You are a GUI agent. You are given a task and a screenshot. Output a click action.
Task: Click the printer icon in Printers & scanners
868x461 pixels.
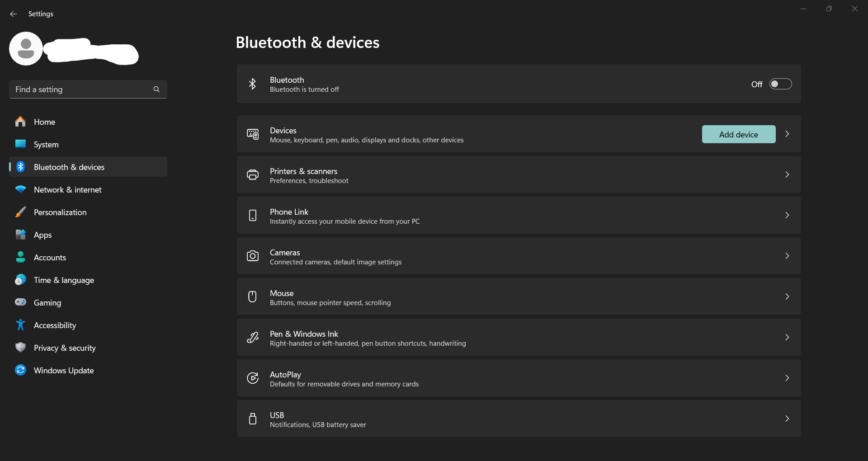tap(253, 175)
